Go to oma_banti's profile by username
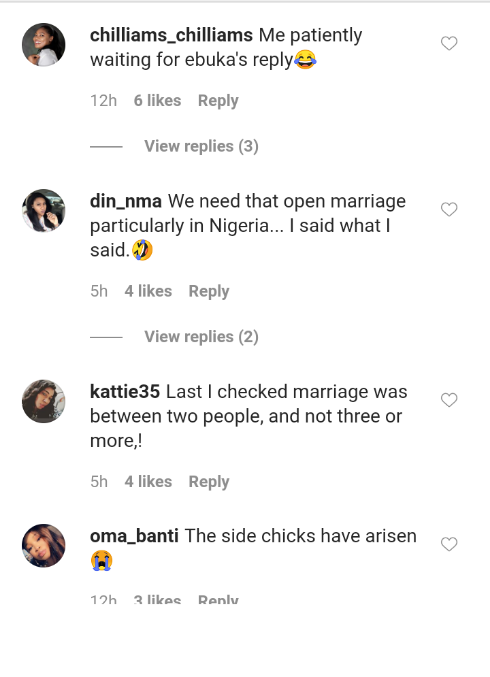Viewport: 490px width, 677px height. point(134,536)
